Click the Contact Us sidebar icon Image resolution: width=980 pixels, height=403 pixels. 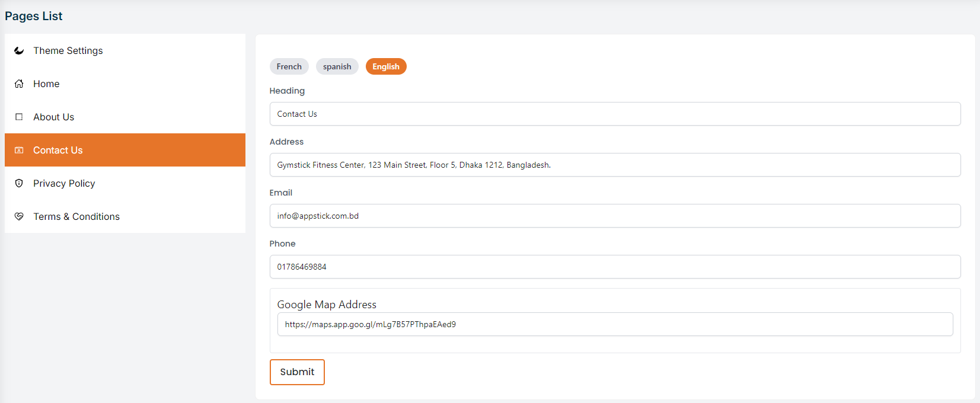coord(19,150)
